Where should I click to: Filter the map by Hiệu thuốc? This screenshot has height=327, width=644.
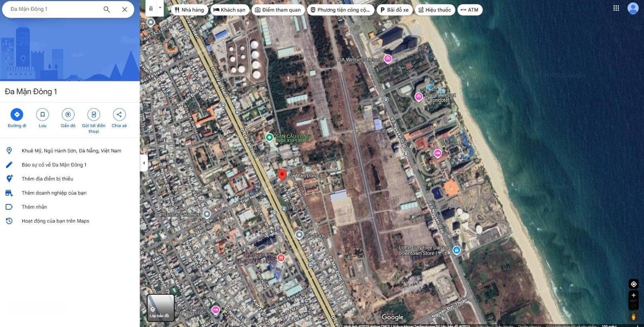(x=434, y=10)
